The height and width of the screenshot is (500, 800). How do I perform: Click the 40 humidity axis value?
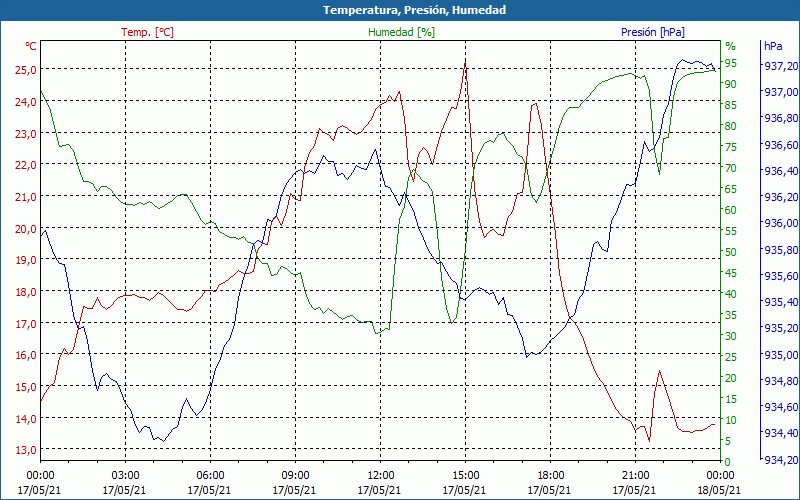pos(731,294)
